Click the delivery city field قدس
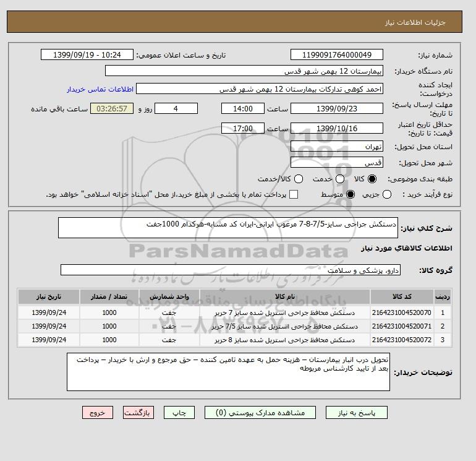This screenshot has height=461, width=476. 337,162
